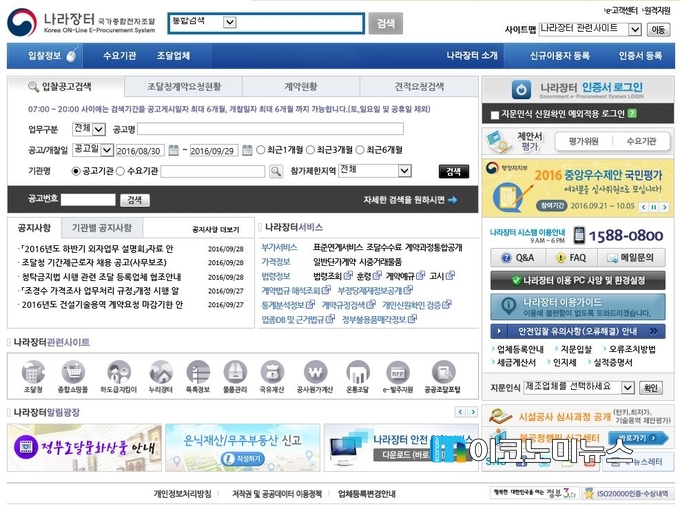Click the 인증서 로그인 power icon
This screenshot has width=680, height=509.
(521, 90)
